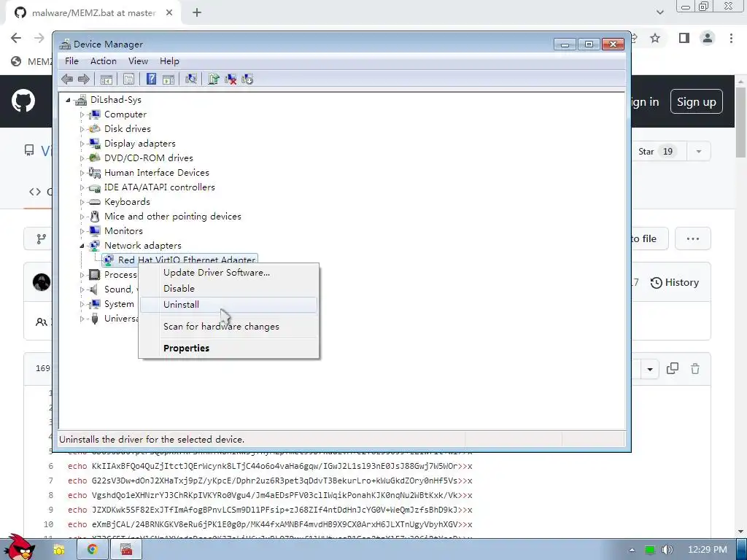Open the dropdown arrow next to Star button
The height and width of the screenshot is (560, 747).
(699, 152)
